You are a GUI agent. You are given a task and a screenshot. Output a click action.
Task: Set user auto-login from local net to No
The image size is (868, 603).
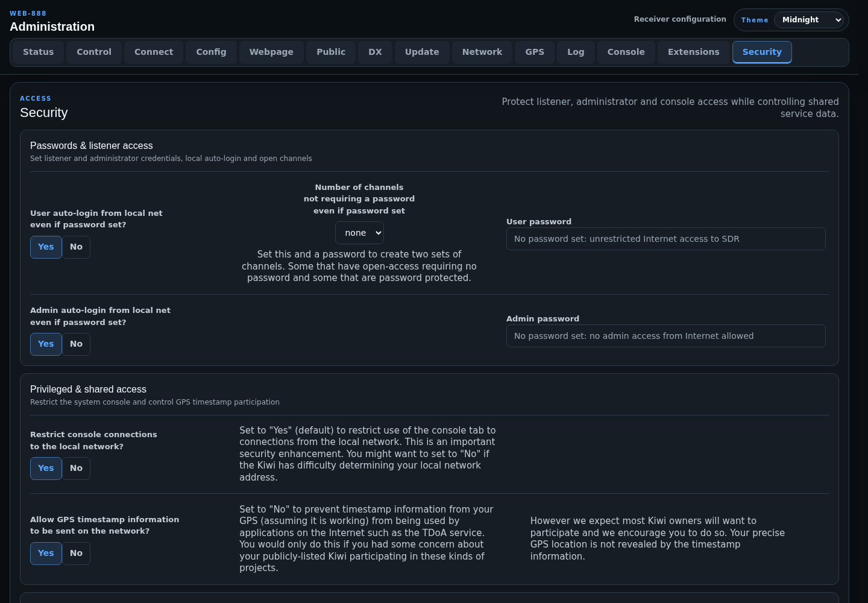[x=76, y=247]
